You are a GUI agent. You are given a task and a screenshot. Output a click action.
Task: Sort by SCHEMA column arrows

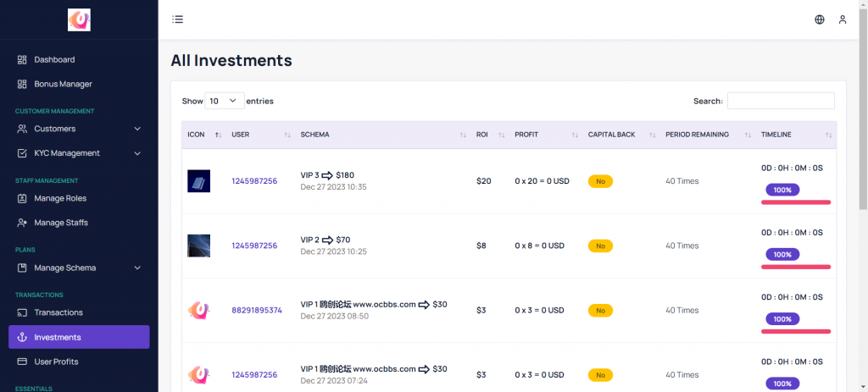(463, 135)
